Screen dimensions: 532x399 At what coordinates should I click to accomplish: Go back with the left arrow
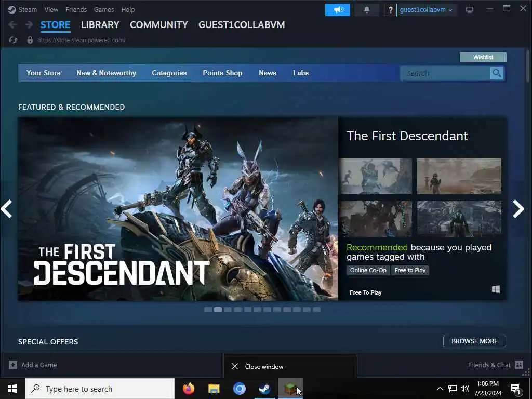[13, 24]
